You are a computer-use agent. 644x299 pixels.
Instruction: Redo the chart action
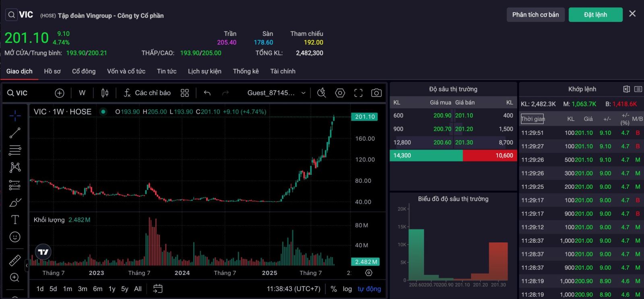225,93
